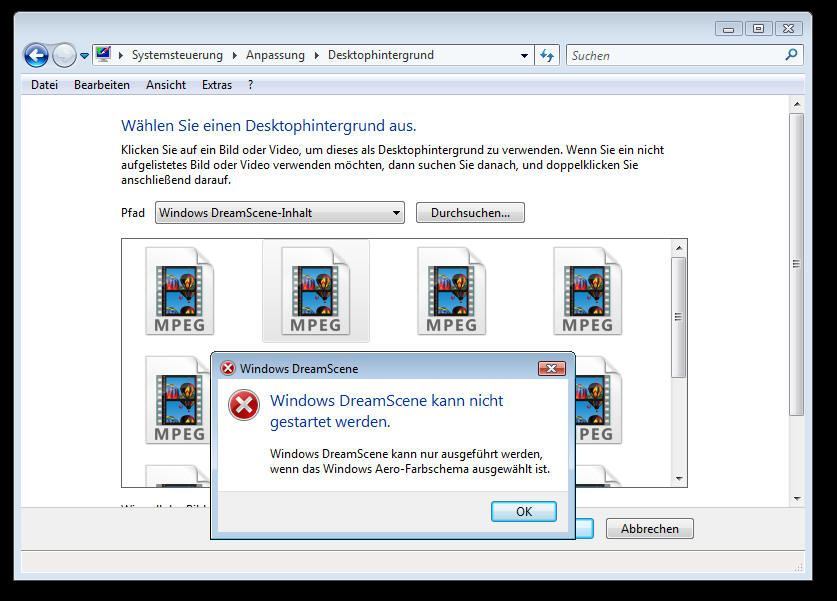Image resolution: width=837 pixels, height=601 pixels.
Task: Select the partly hidden MPEG video behind dialog
Action: pyautogui.click(x=599, y=400)
